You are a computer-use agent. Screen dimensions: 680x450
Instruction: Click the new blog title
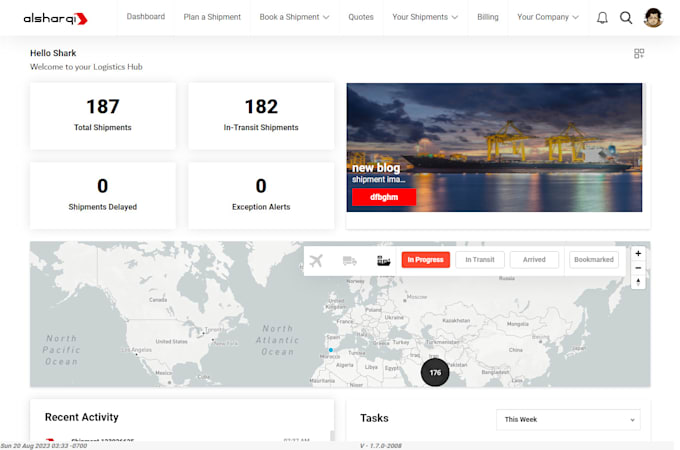[x=376, y=168]
